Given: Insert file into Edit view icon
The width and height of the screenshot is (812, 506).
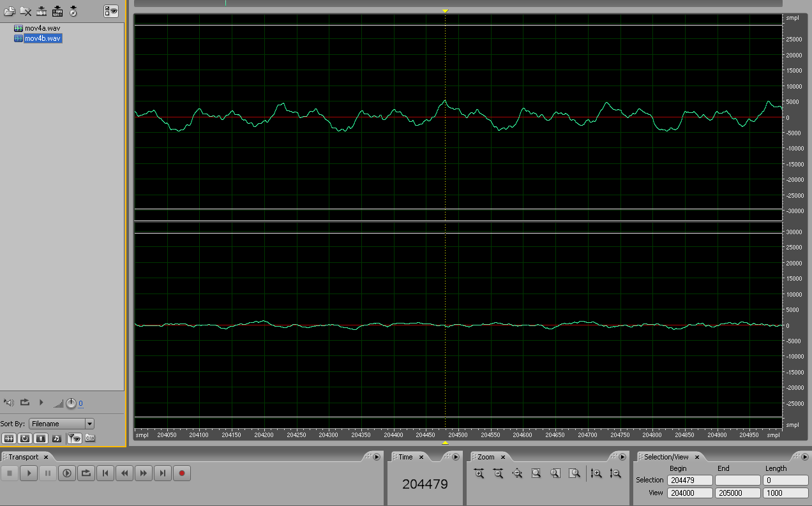Looking at the screenshot, I should [x=41, y=11].
